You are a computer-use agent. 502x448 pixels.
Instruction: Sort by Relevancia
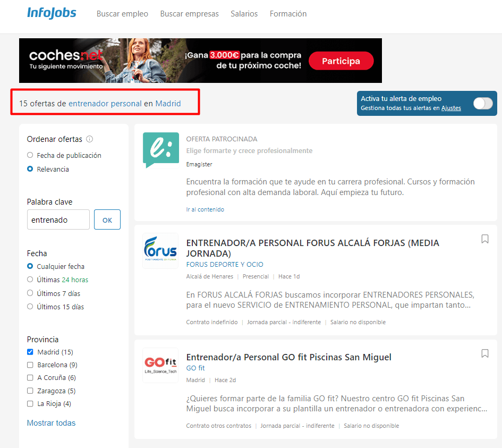30,169
